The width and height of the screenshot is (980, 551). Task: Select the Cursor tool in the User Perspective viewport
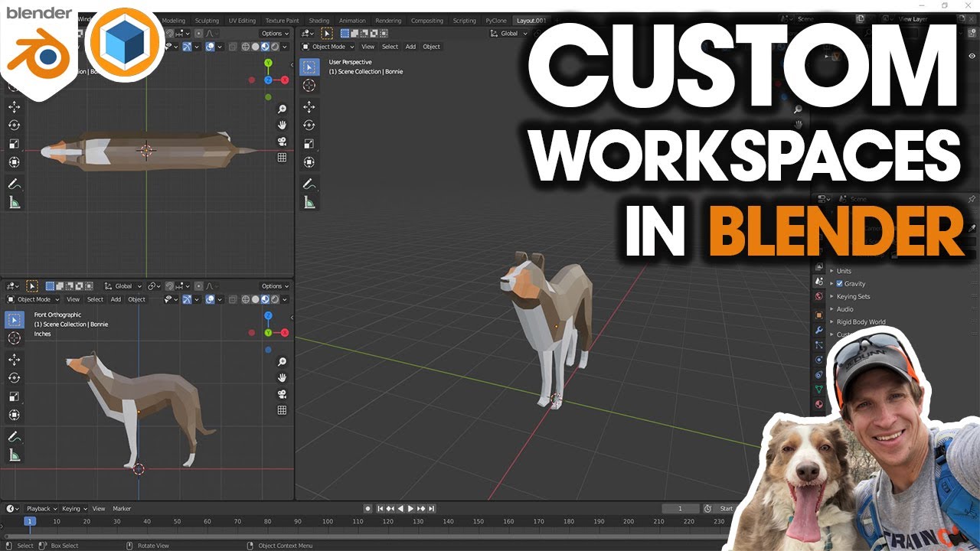point(309,85)
